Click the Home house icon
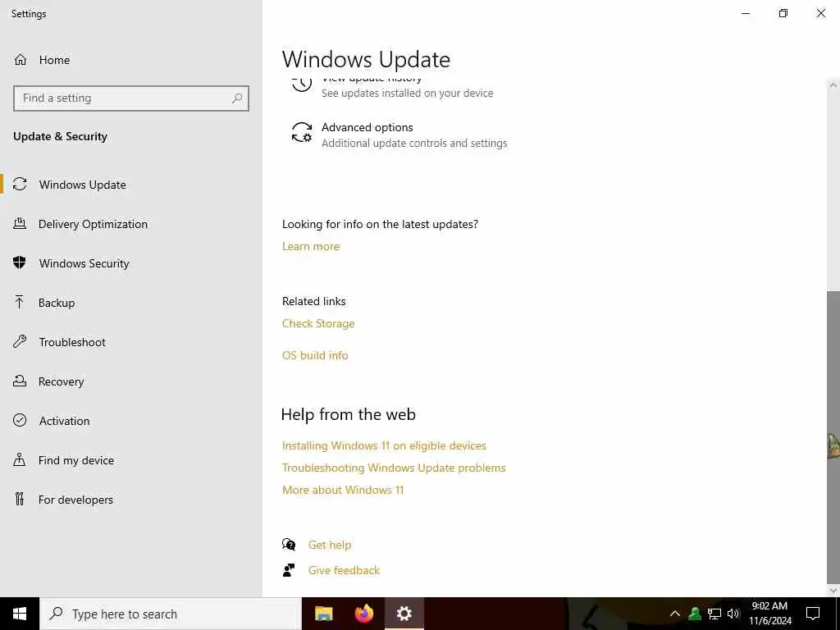Viewport: 840px width, 630px height. 21,60
